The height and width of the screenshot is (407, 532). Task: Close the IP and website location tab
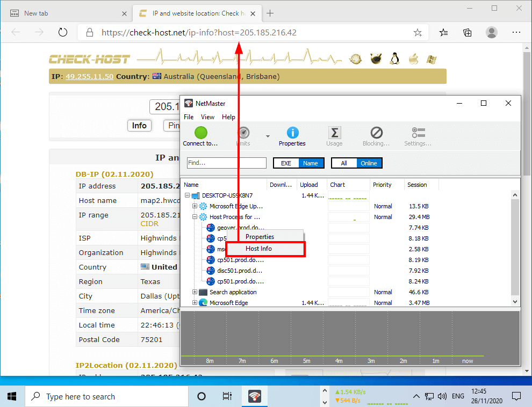pyautogui.click(x=253, y=13)
